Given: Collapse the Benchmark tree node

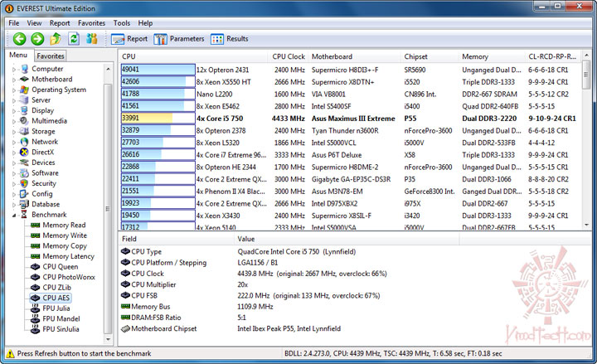Looking at the screenshot, I should (14, 215).
